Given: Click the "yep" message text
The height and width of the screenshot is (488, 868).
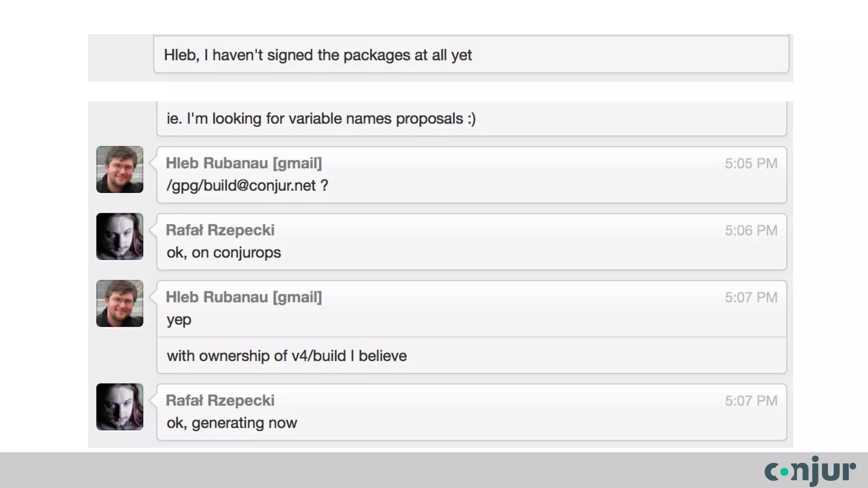Looking at the screenshot, I should coord(179,319).
